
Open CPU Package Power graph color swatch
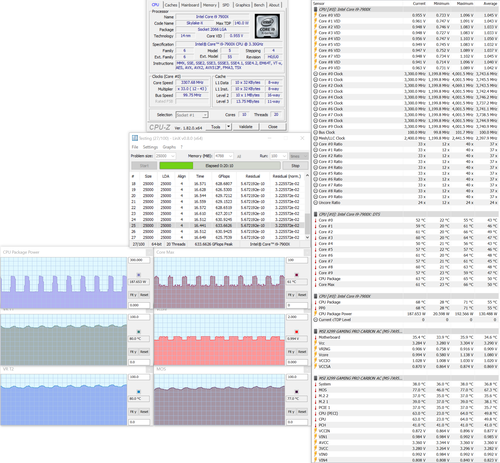[139, 275]
